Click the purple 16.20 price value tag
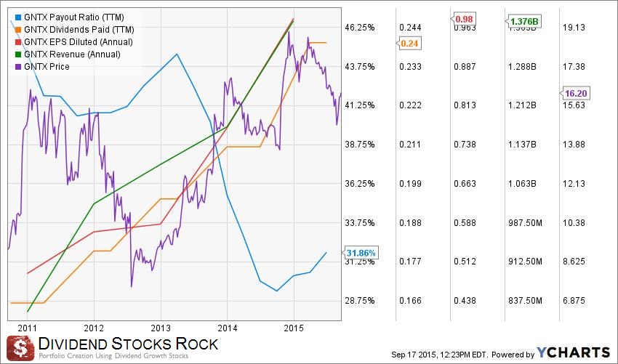 (x=575, y=94)
